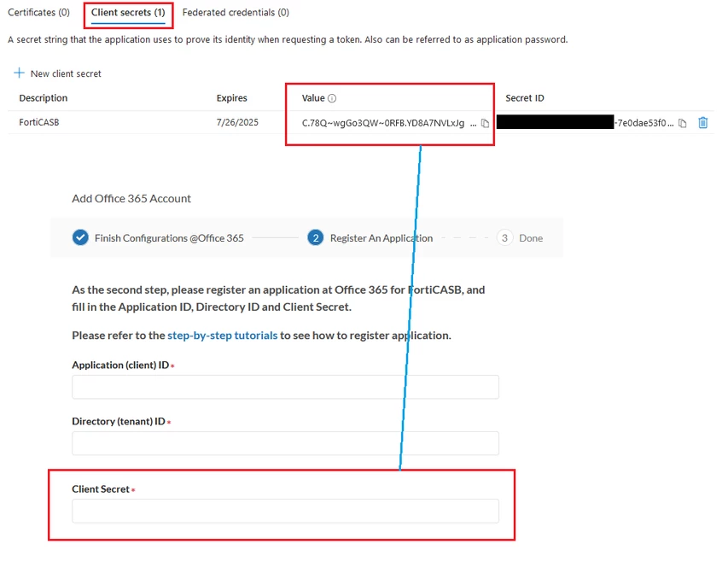Delete the FortiCASB client secret
The image size is (728, 573).
[703, 123]
